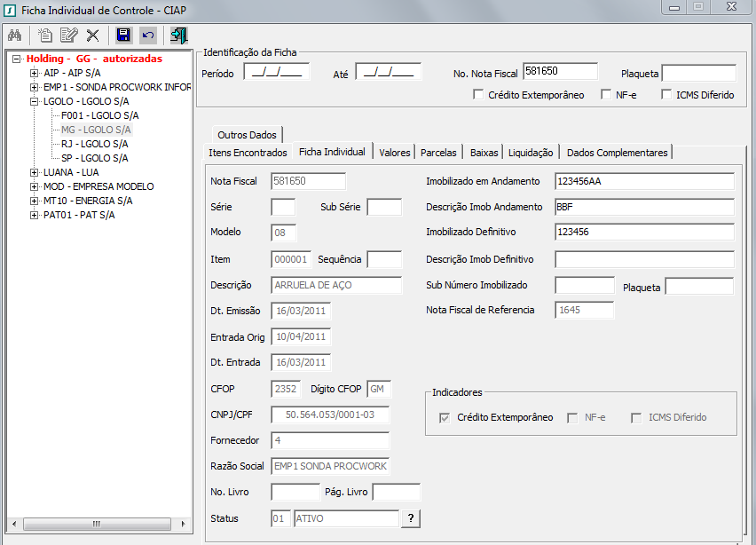Click the Imobilizado Definitivo input field
The height and width of the screenshot is (545, 756).
643,233
